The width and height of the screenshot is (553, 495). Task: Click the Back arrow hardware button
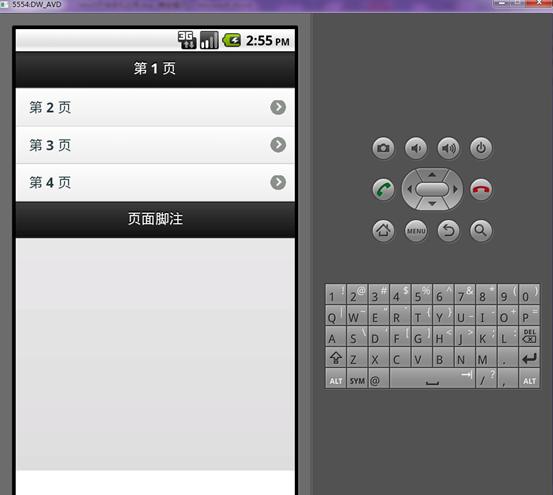click(x=448, y=231)
